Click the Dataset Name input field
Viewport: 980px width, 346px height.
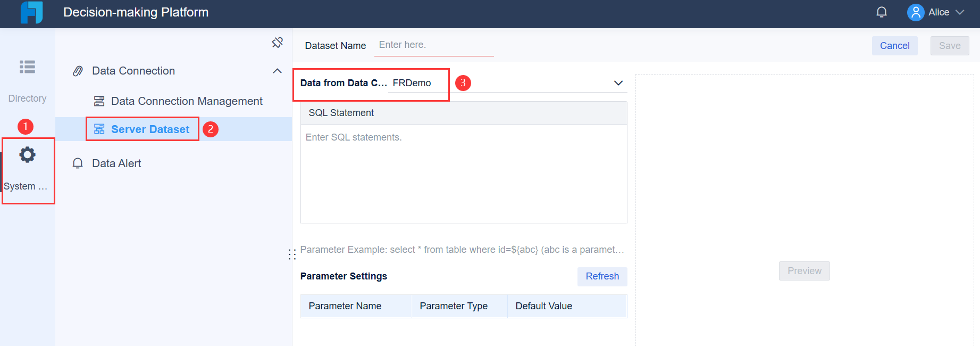[434, 45]
